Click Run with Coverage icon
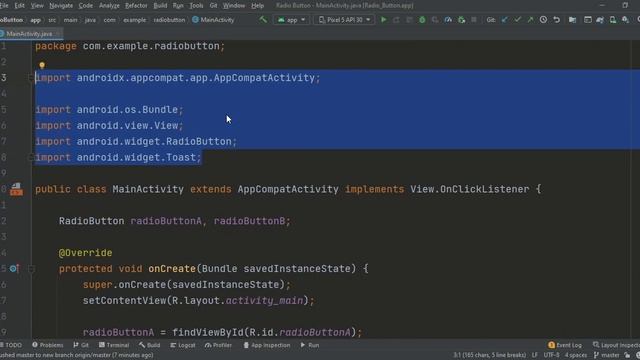This screenshot has width=640, height=360. [x=435, y=20]
